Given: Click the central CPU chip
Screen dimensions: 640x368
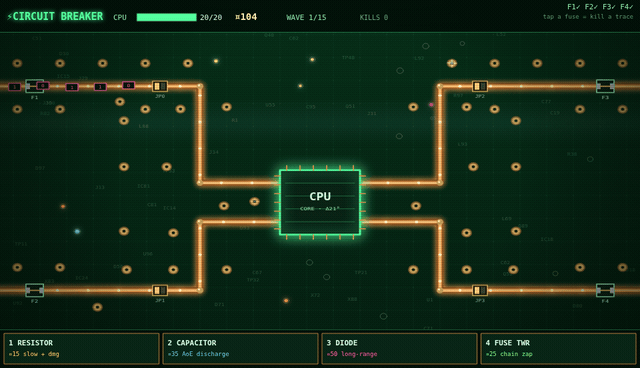Looking at the screenshot, I should (x=320, y=202).
